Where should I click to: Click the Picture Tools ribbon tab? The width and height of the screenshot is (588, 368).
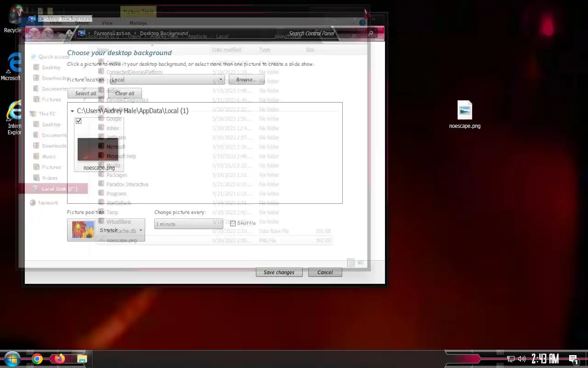[138, 12]
